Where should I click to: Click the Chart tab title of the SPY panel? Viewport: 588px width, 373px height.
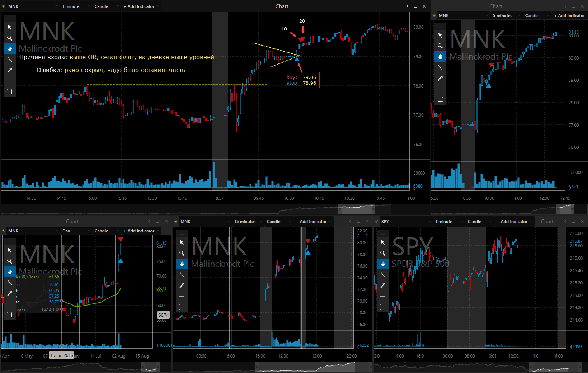click(x=547, y=222)
